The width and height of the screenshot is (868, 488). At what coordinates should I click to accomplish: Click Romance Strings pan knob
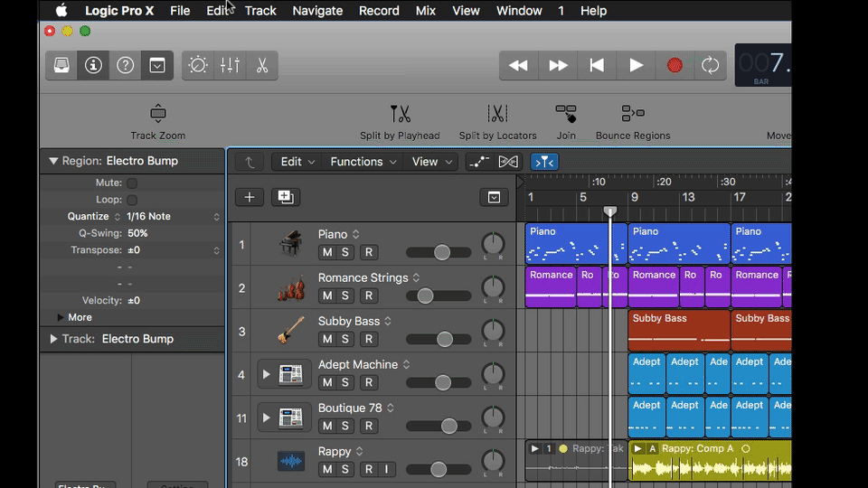(493, 287)
